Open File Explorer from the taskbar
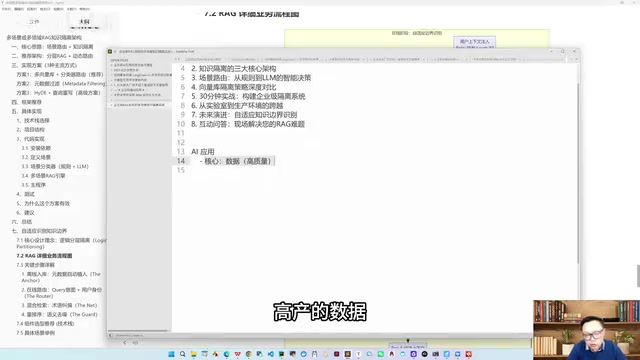640x360 pixels. (x=193, y=354)
